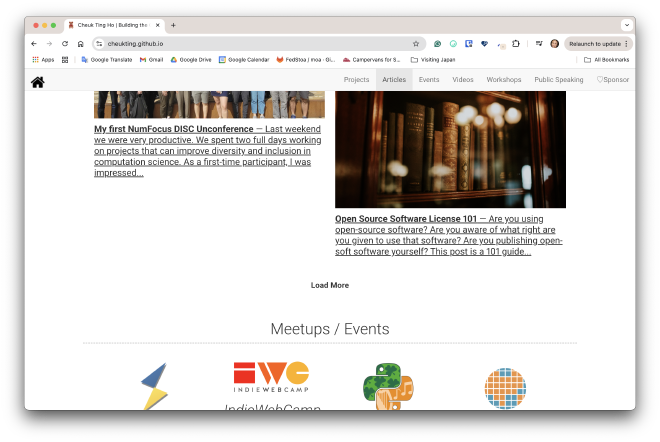Open the Apps grid bookmark

click(43, 60)
